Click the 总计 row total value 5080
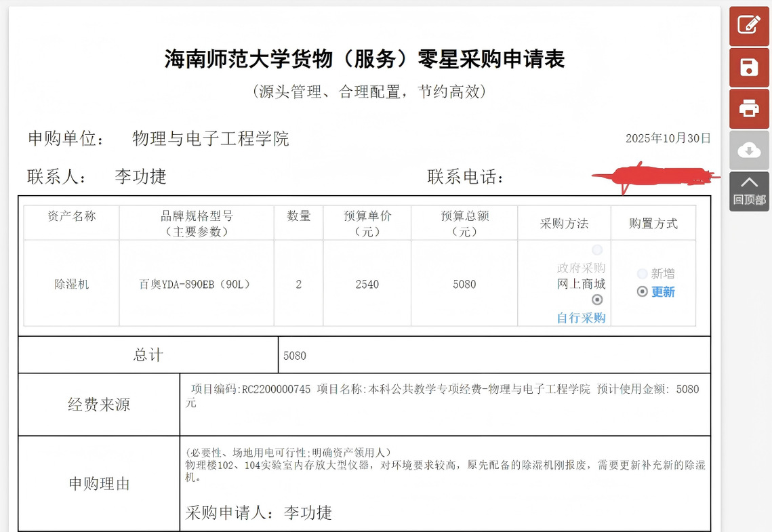This screenshot has width=772, height=532. point(295,356)
